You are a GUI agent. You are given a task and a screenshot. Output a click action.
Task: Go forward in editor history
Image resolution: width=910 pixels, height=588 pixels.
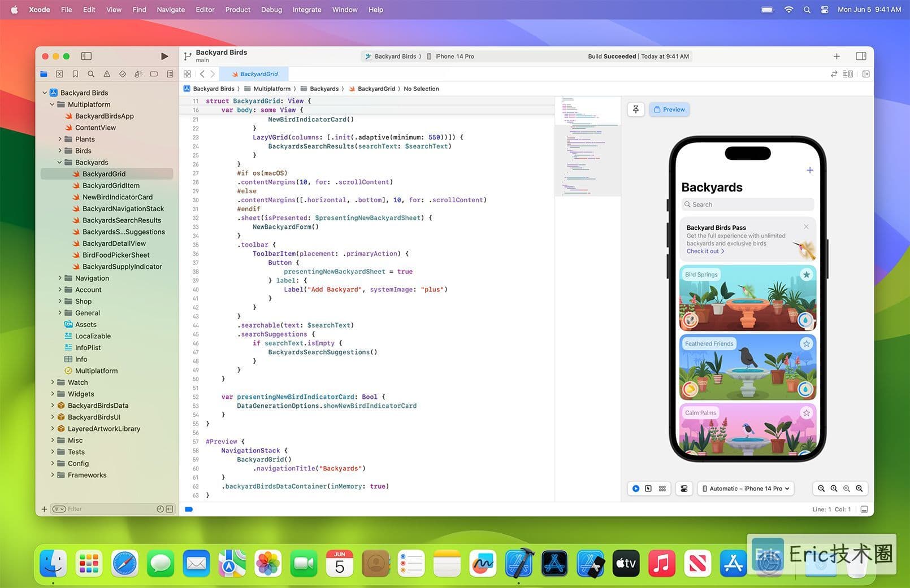[x=213, y=74]
